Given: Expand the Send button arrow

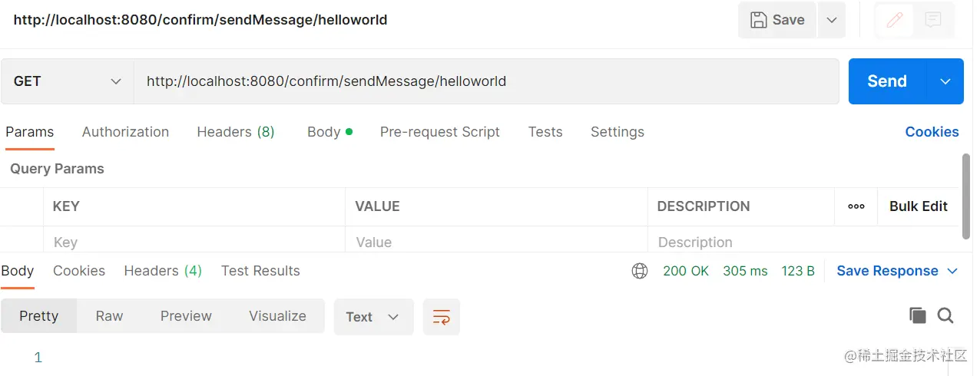Looking at the screenshot, I should (x=945, y=81).
